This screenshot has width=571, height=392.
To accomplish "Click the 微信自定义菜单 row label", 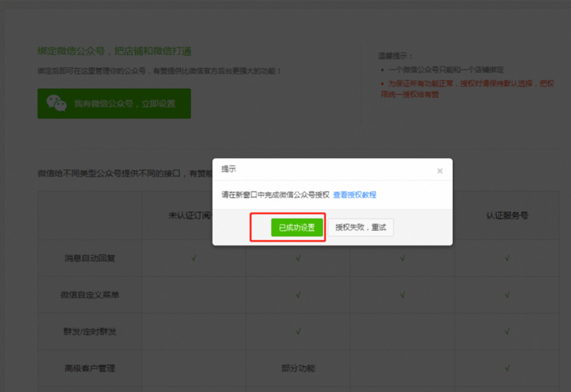I will point(90,295).
